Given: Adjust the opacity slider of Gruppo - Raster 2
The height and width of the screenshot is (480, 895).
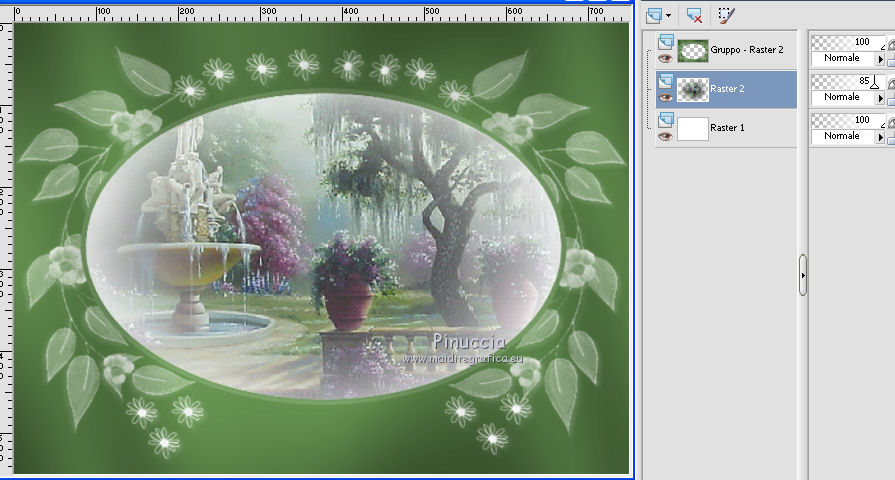Looking at the screenshot, I should (848, 42).
